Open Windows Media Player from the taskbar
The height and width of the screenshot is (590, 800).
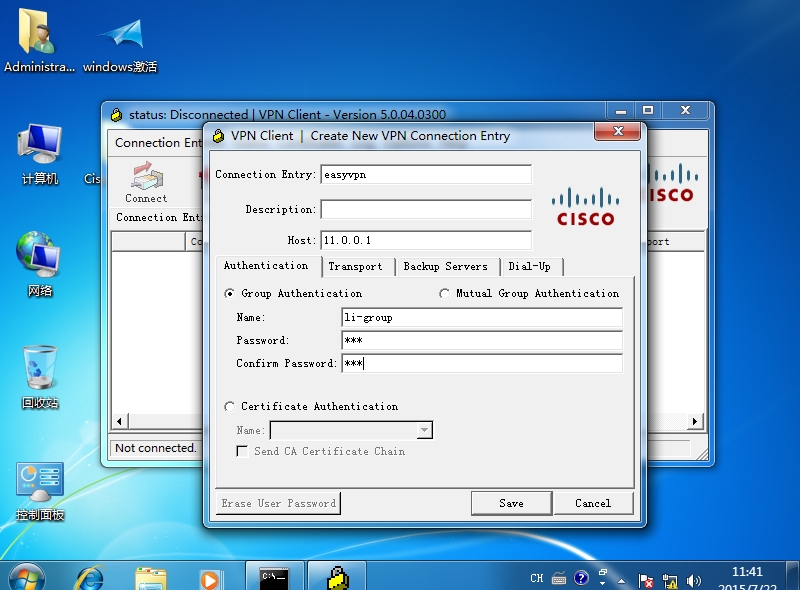point(210,580)
